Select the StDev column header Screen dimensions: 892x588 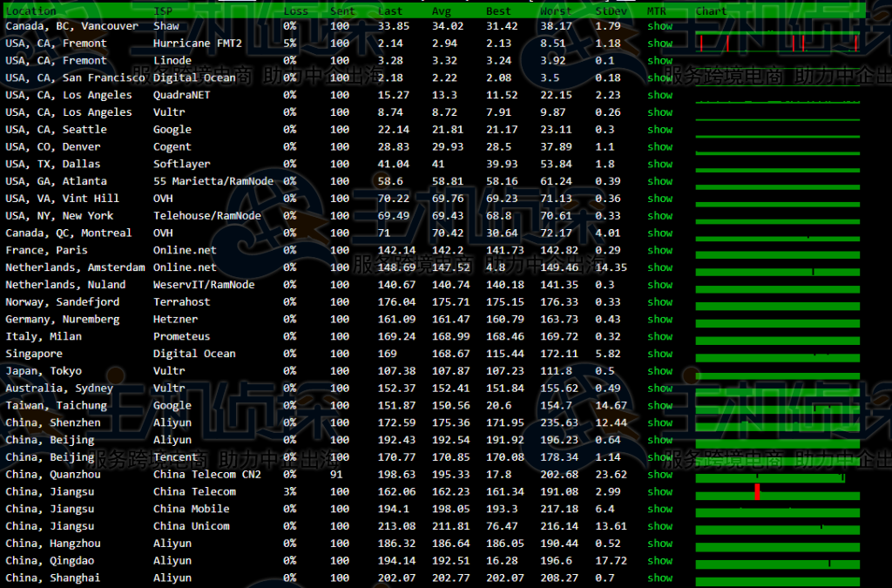point(609,11)
